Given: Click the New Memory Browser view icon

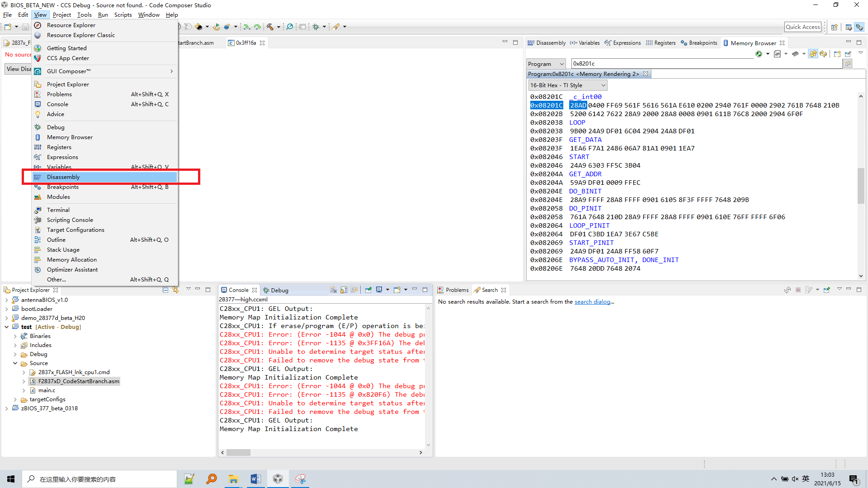Looking at the screenshot, I should (837, 54).
